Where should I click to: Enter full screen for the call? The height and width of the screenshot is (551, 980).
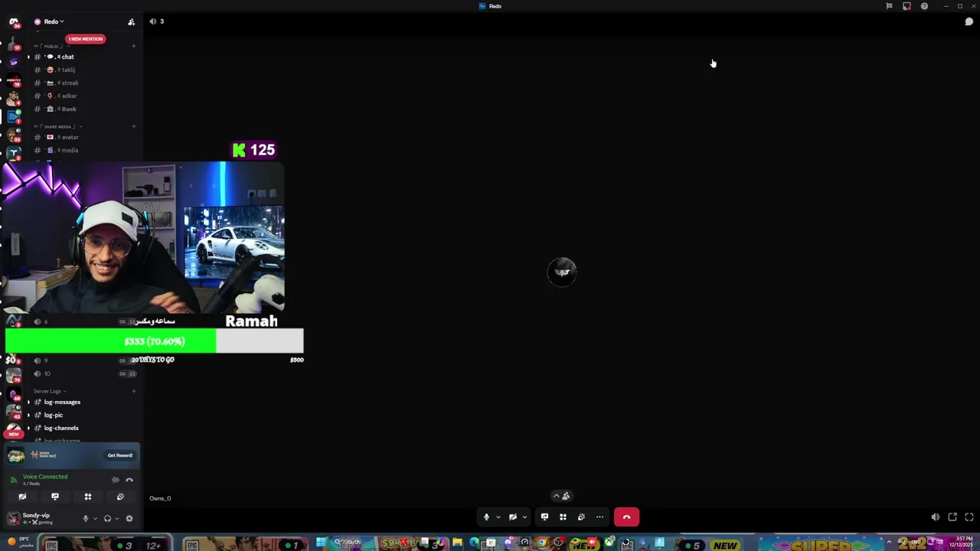point(969,517)
